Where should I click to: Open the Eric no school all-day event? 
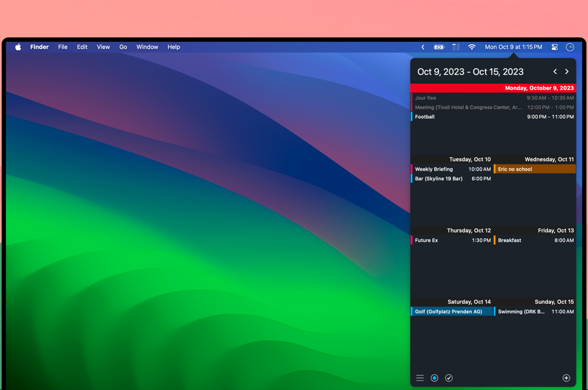coord(535,169)
